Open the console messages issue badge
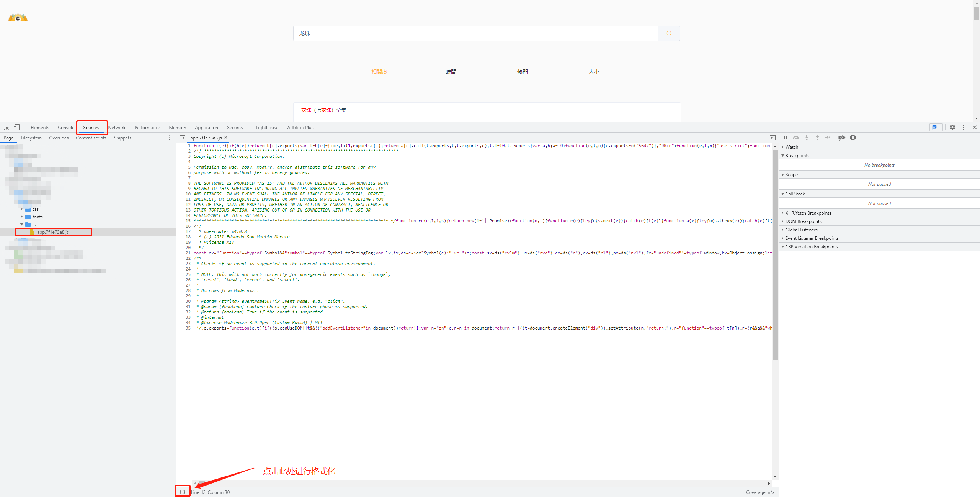 point(936,127)
